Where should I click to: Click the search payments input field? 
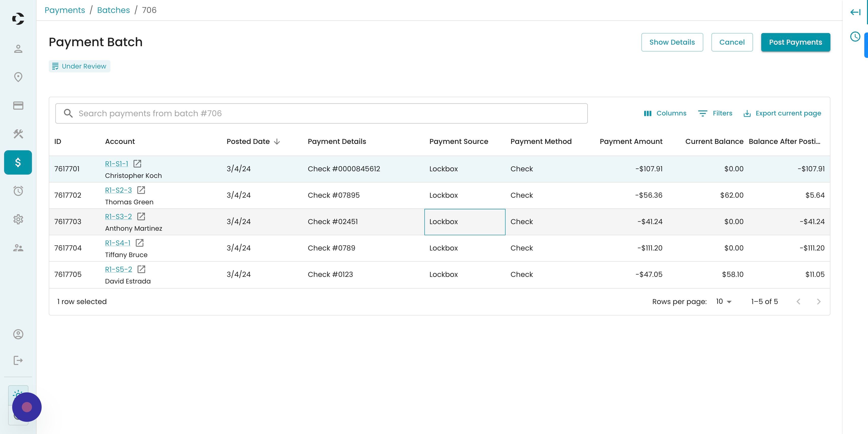coord(321,113)
